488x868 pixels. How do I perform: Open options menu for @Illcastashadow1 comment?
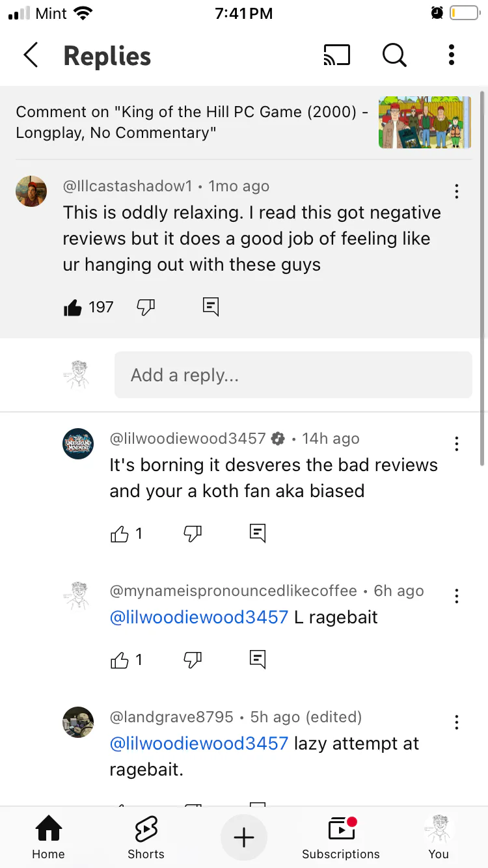tap(457, 191)
